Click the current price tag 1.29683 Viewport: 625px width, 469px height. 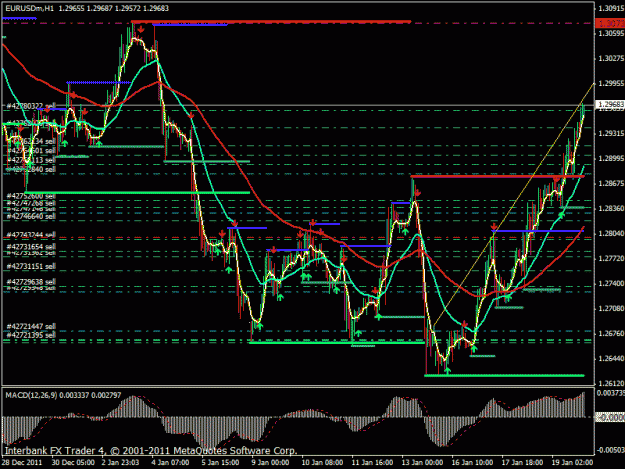pyautogui.click(x=610, y=105)
